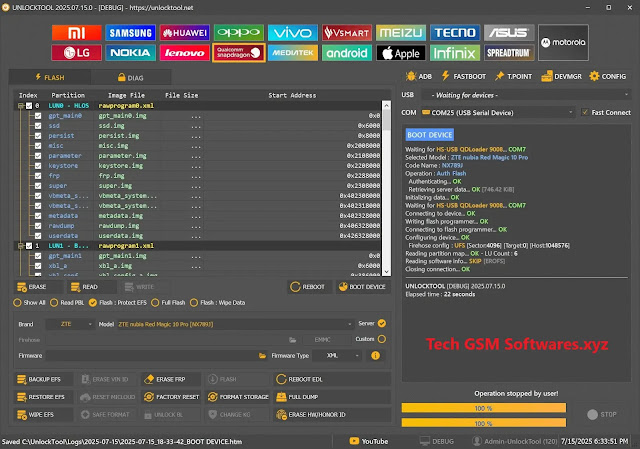Click the Firmware path input field
Screen dimensions: 640x449
pos(151,356)
